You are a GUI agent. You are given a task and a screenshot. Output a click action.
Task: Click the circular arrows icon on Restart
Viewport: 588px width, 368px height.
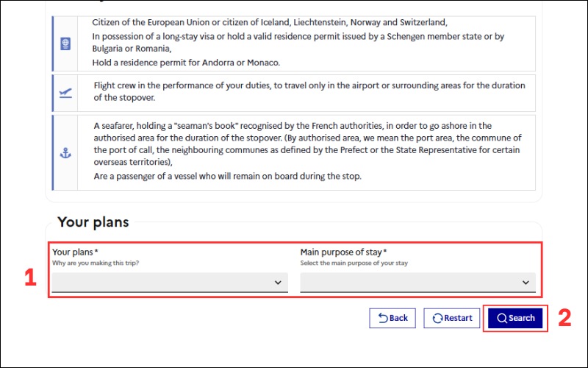click(437, 318)
